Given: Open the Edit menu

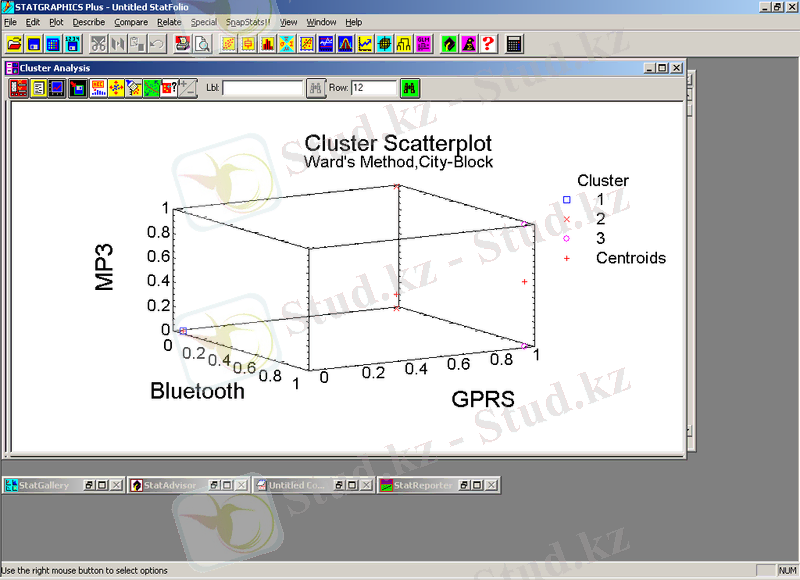Looking at the screenshot, I should 33,22.
